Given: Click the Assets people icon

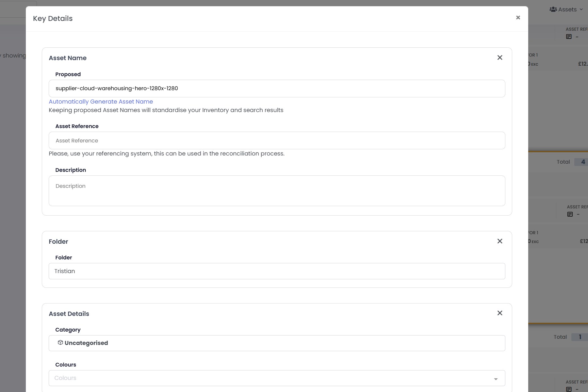Looking at the screenshot, I should (x=553, y=9).
